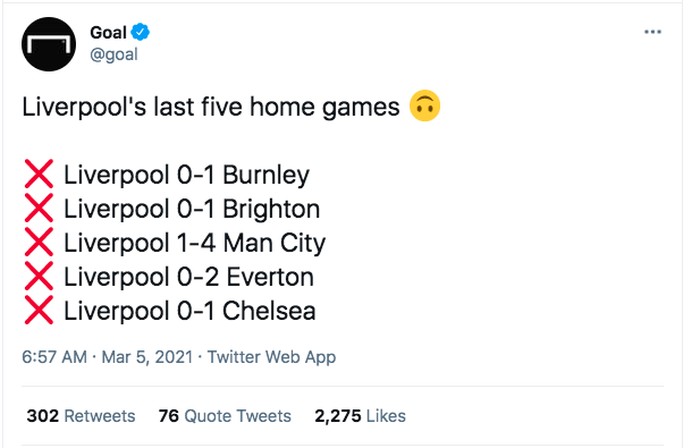The height and width of the screenshot is (448, 700).
Task: Open the three-dot more options menu
Action: [x=652, y=32]
